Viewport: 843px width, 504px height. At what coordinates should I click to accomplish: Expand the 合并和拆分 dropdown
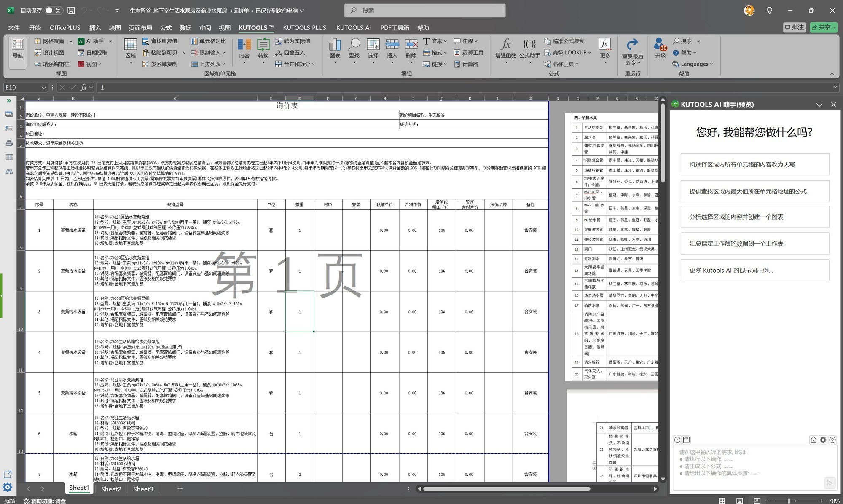pyautogui.click(x=295, y=64)
